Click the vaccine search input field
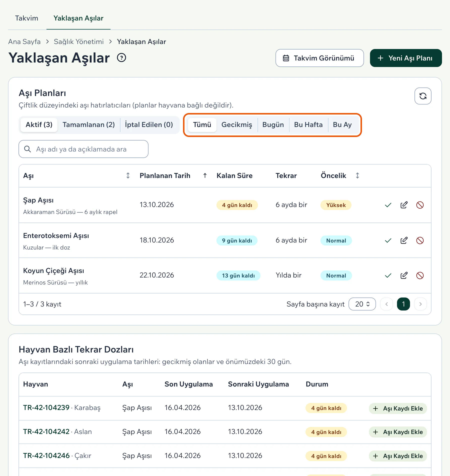Viewport: 450px width, 476px height. [83, 149]
